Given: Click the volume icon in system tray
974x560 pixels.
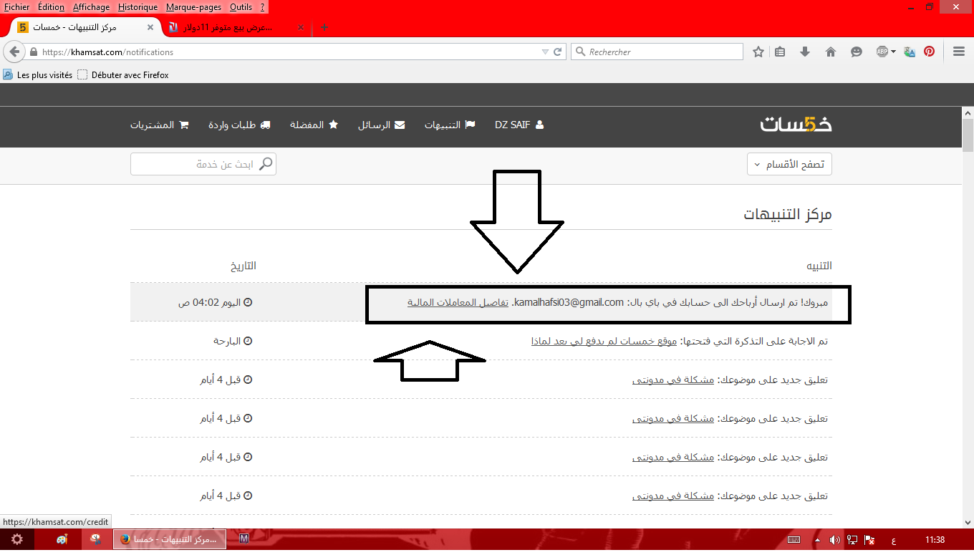Looking at the screenshot, I should [x=834, y=539].
